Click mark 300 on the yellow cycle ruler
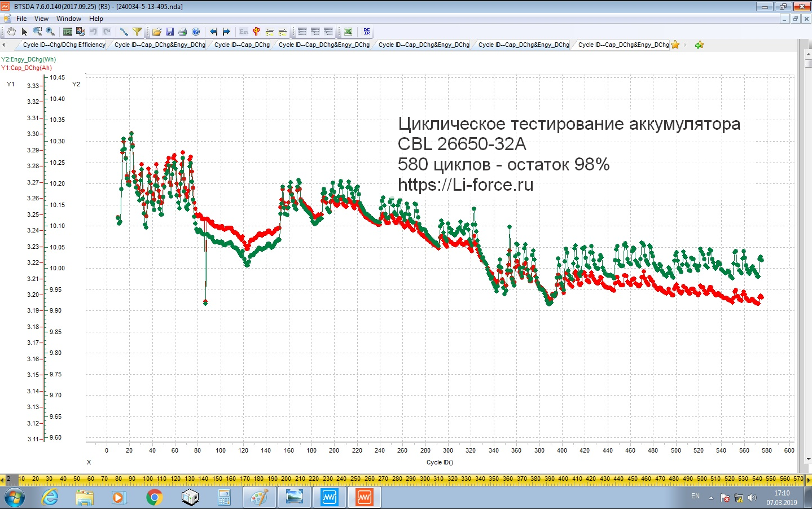The image size is (812, 509). 425,479
